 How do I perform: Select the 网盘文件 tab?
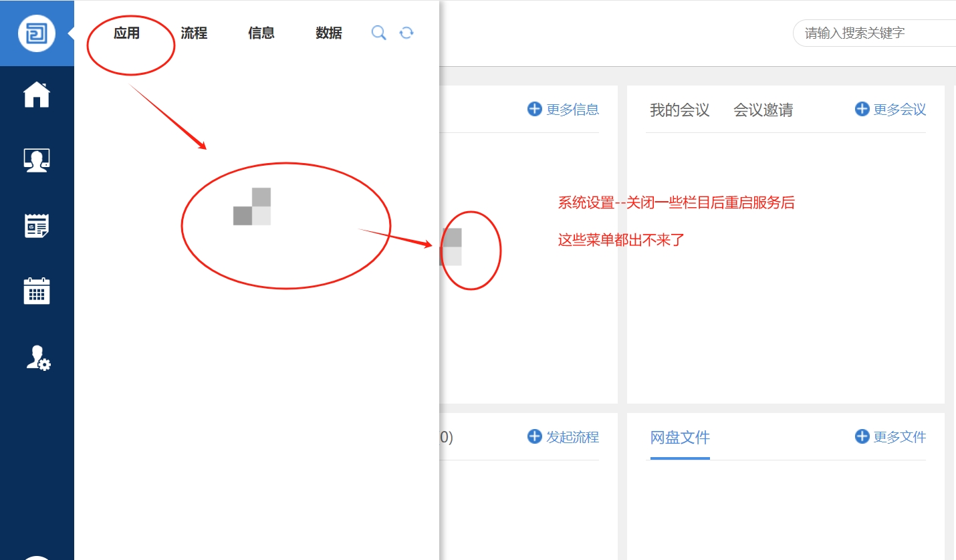(680, 438)
